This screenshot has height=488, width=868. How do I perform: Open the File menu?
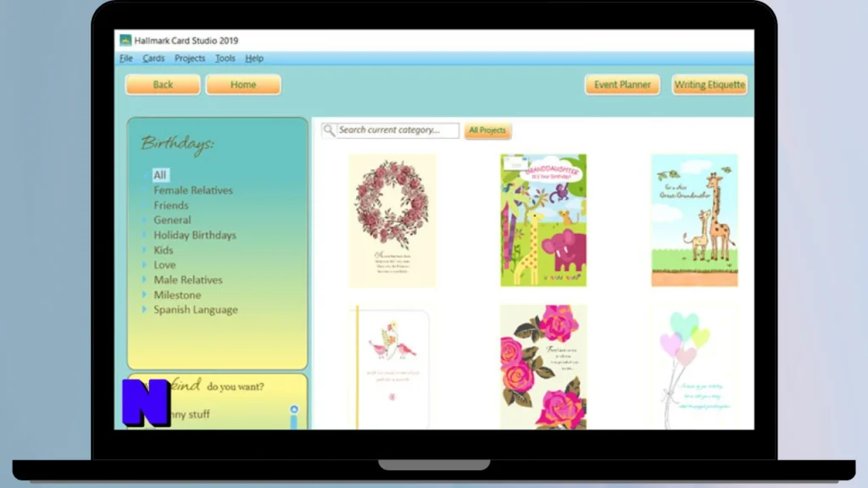tap(126, 58)
